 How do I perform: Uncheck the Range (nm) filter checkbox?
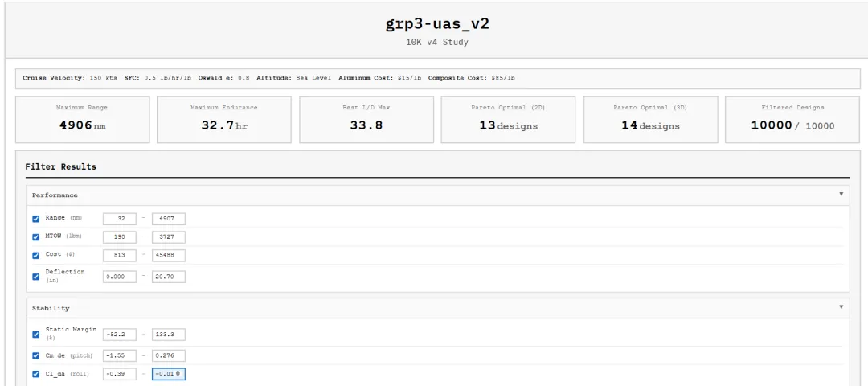coord(35,219)
